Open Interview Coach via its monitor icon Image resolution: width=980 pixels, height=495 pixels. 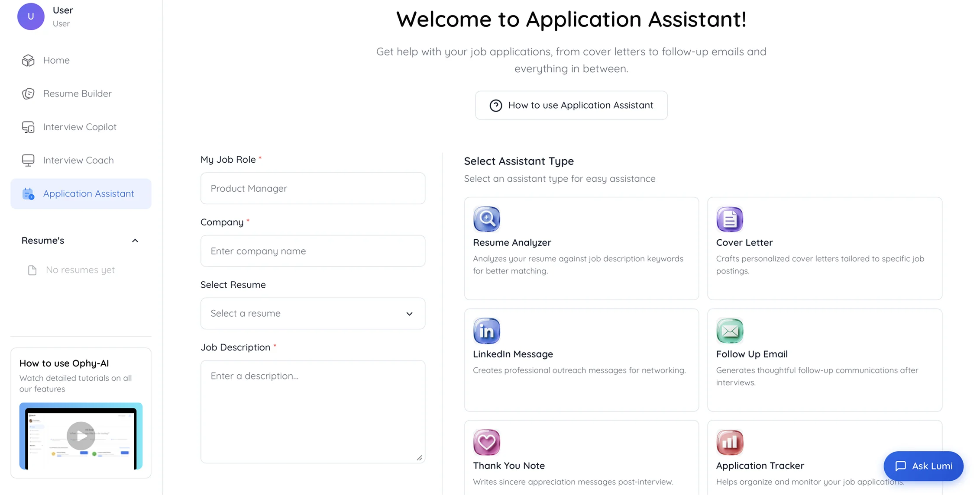coord(28,160)
